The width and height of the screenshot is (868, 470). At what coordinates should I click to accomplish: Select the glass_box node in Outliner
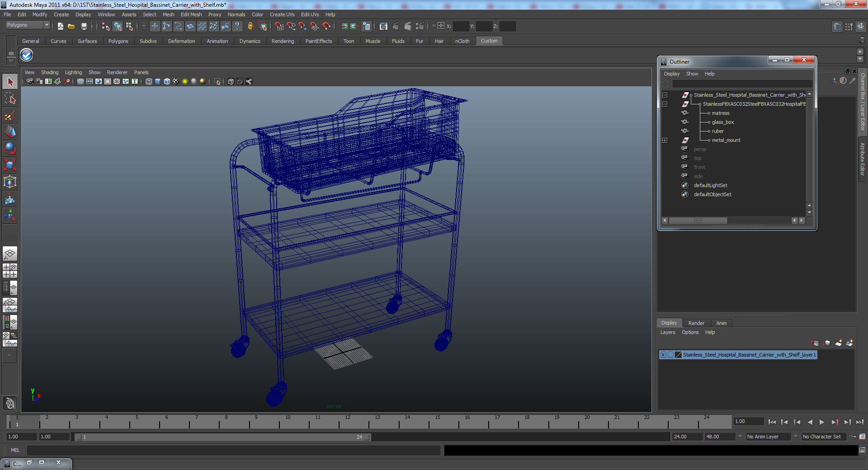[x=722, y=122]
